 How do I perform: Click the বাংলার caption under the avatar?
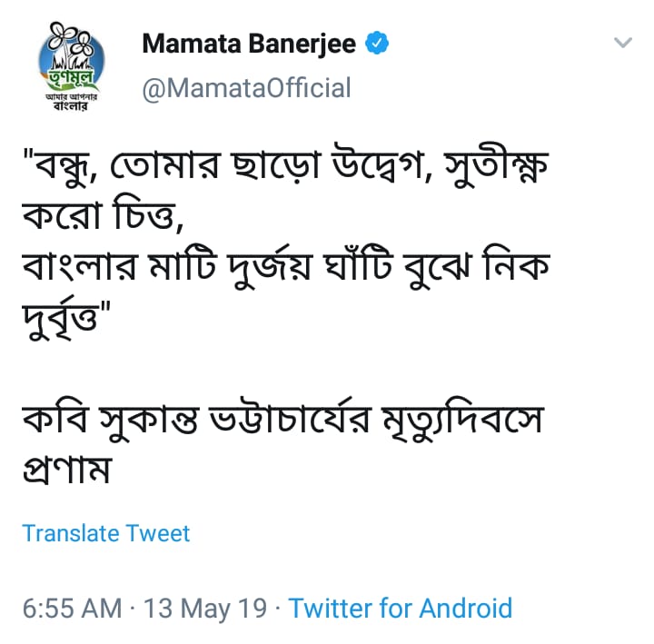(71, 106)
